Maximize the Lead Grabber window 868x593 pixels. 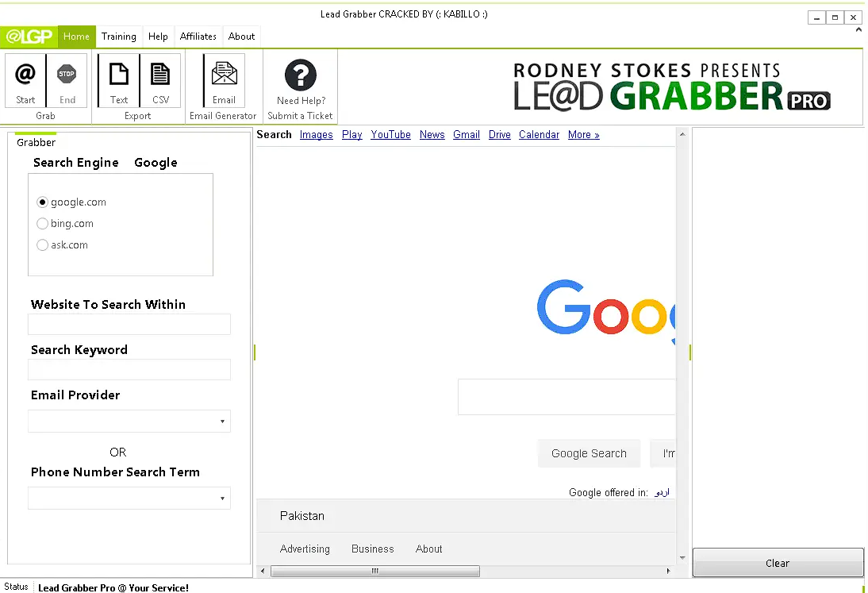(x=835, y=17)
